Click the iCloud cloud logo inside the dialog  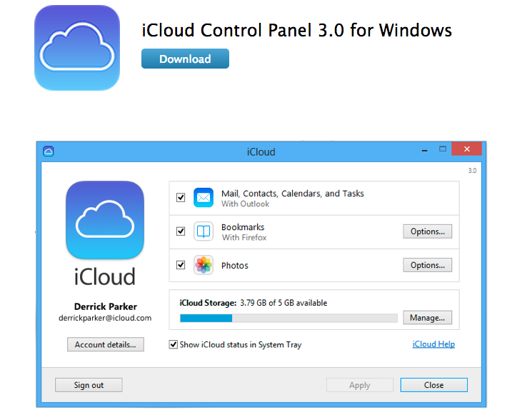point(105,220)
